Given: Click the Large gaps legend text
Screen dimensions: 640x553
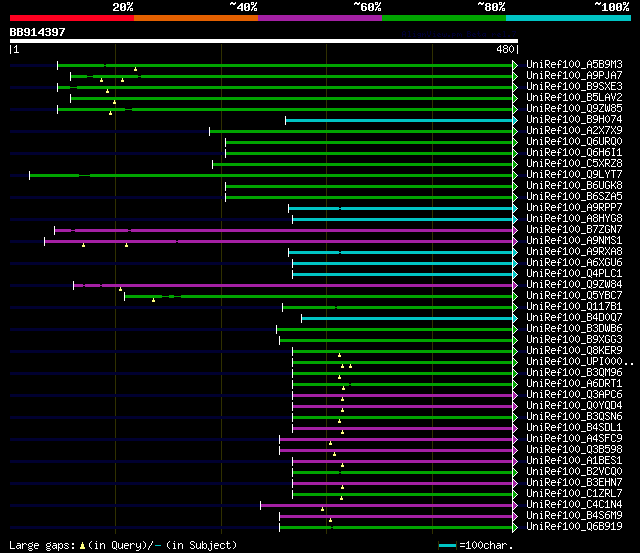Looking at the screenshot, I should [x=42, y=546].
